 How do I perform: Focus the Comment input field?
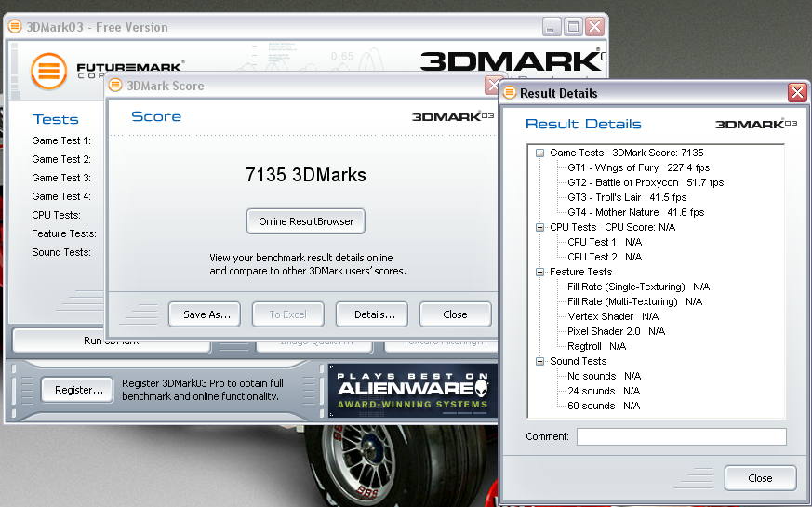point(682,436)
